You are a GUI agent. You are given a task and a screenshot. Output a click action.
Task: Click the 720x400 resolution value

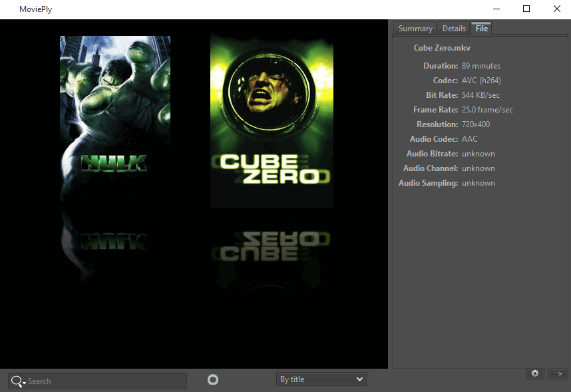point(476,124)
